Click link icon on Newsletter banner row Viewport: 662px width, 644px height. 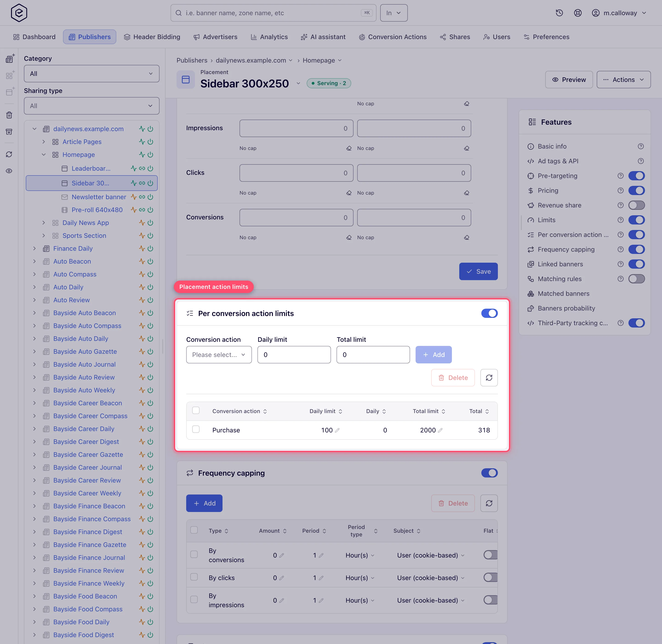(x=142, y=197)
